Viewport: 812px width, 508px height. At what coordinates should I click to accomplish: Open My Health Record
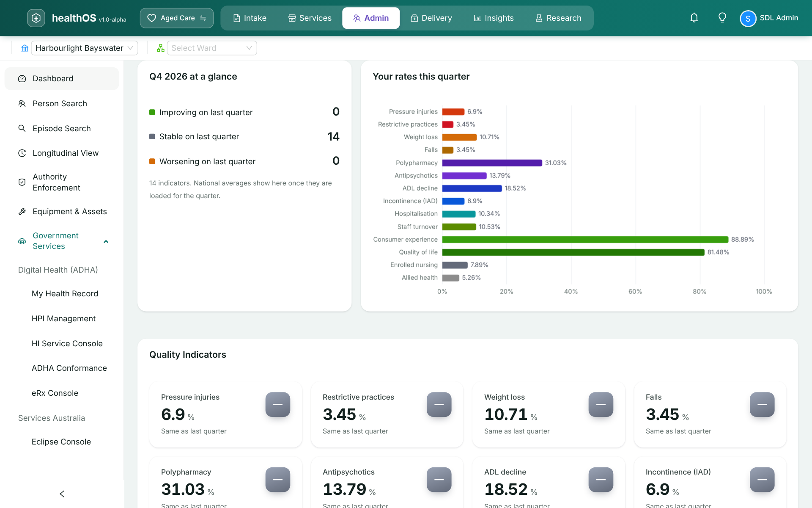pyautogui.click(x=65, y=294)
